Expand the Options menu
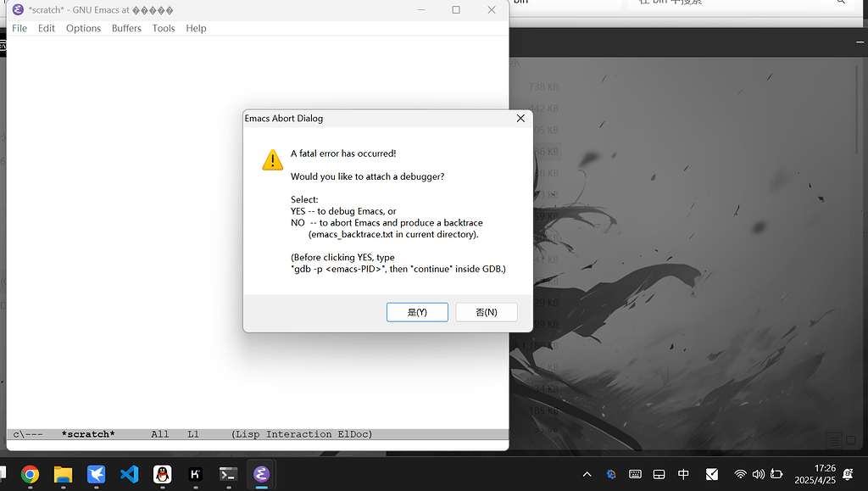 coord(83,28)
